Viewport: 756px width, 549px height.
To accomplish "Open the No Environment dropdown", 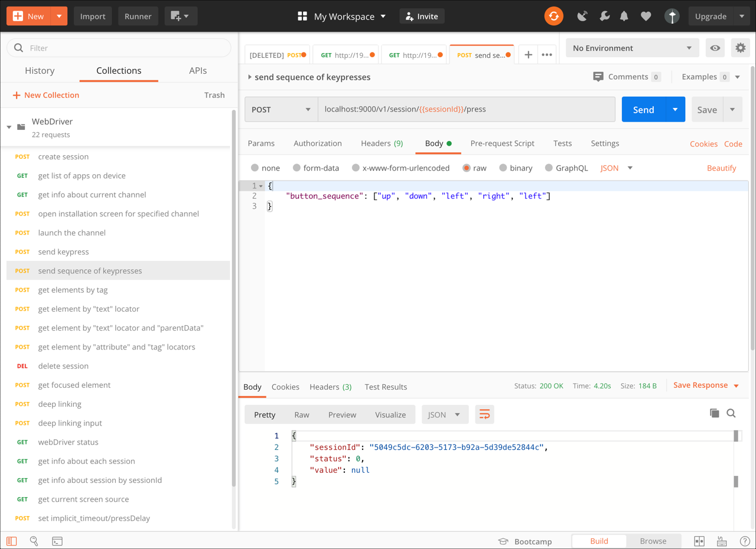I will [631, 48].
